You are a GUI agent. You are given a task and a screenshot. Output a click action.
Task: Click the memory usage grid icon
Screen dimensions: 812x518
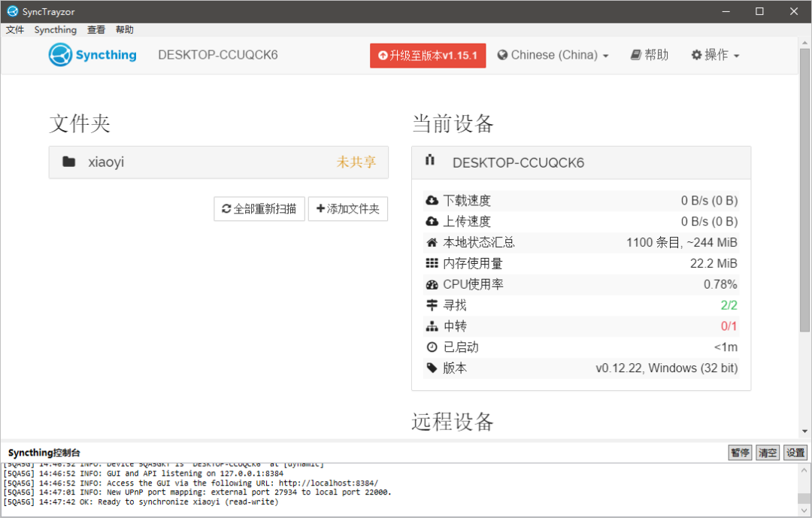432,263
